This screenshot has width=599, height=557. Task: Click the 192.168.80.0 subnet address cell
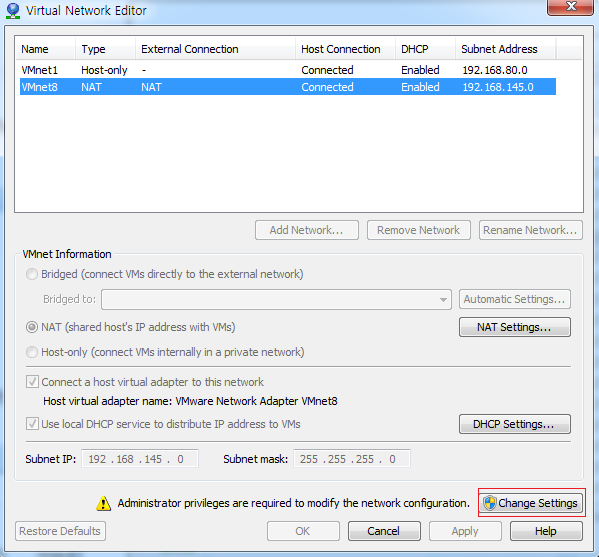pyautogui.click(x=495, y=70)
